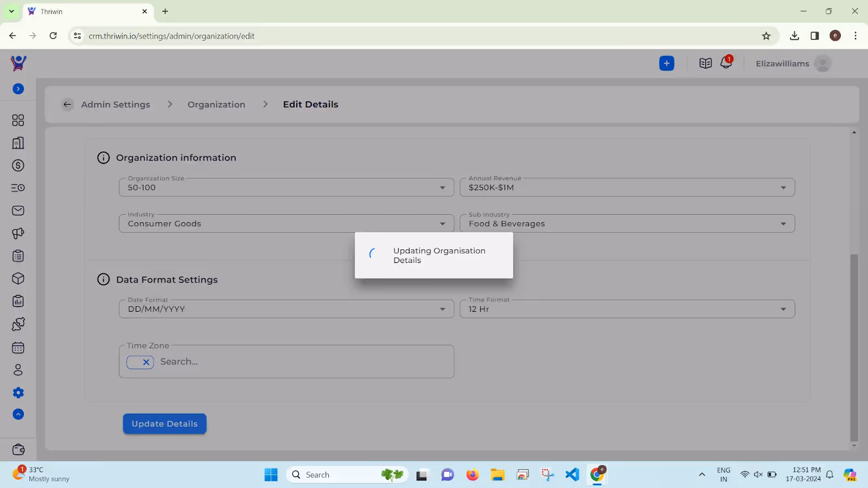Open browser side panel icon
Viewport: 868px width, 488px height.
click(x=815, y=36)
